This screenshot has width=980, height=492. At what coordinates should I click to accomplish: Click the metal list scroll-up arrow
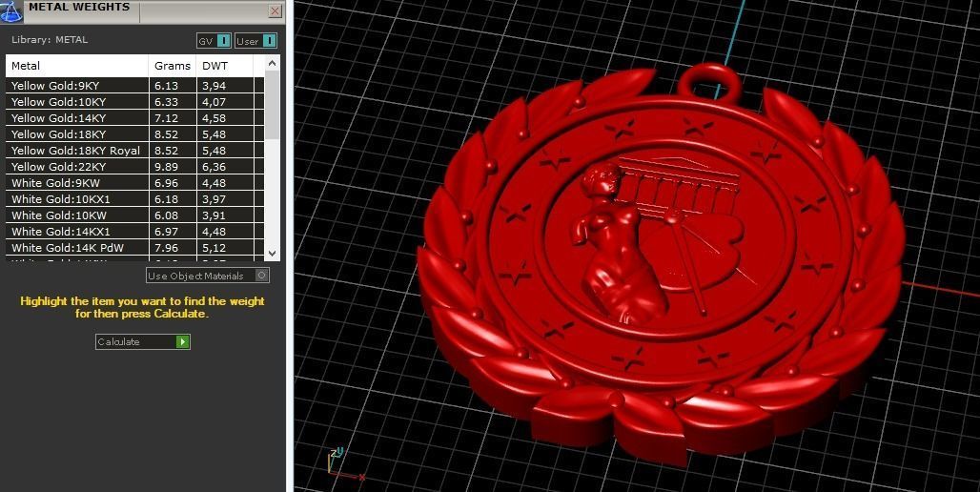272,63
